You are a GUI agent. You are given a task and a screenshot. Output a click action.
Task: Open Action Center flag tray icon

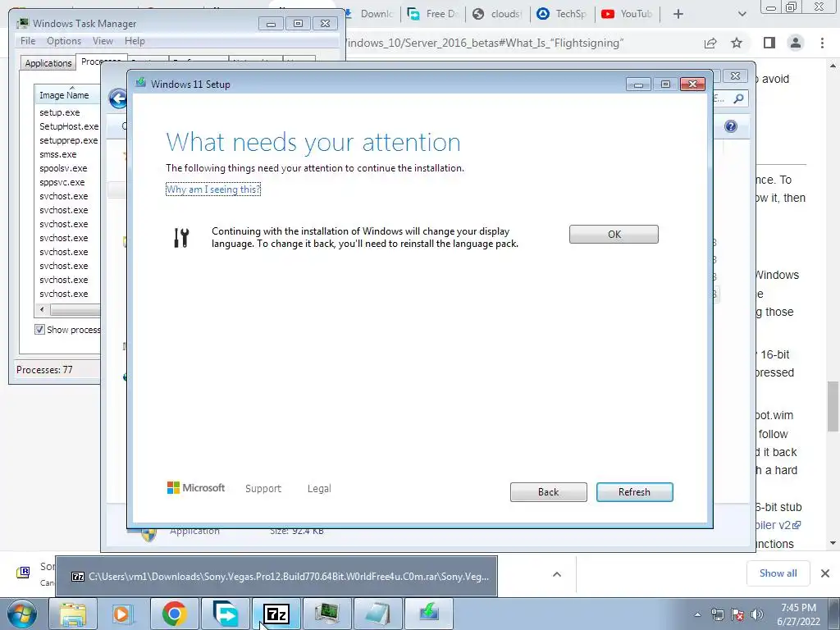click(x=737, y=614)
